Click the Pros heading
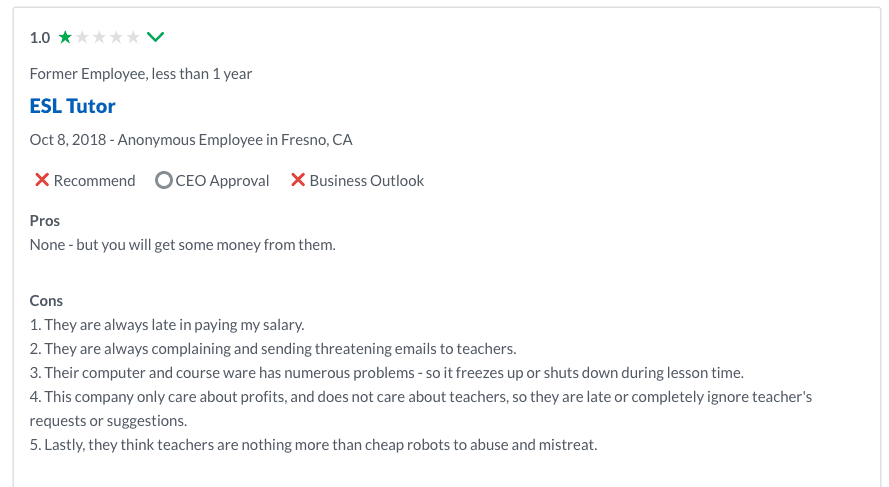This screenshot has height=487, width=889. tap(45, 221)
